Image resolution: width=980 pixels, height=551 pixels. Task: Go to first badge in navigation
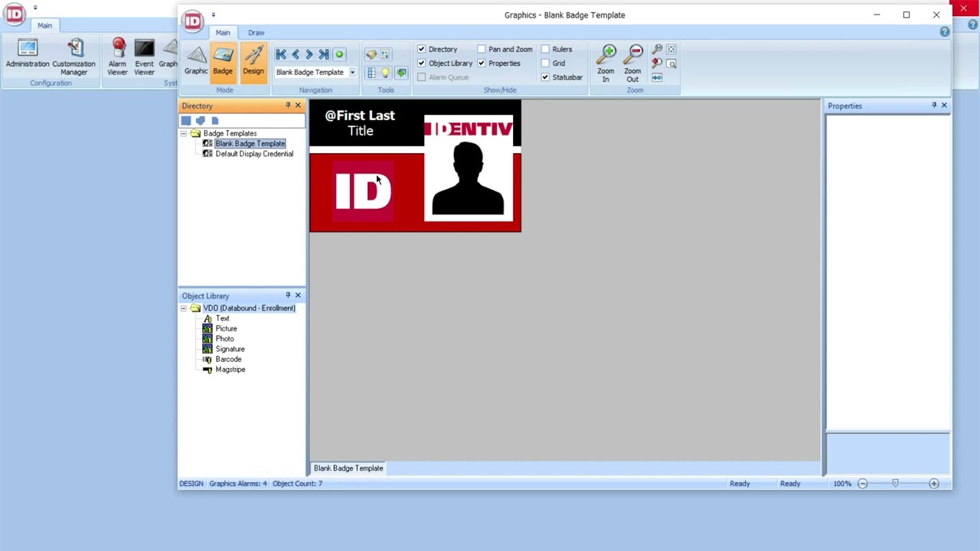[x=281, y=54]
